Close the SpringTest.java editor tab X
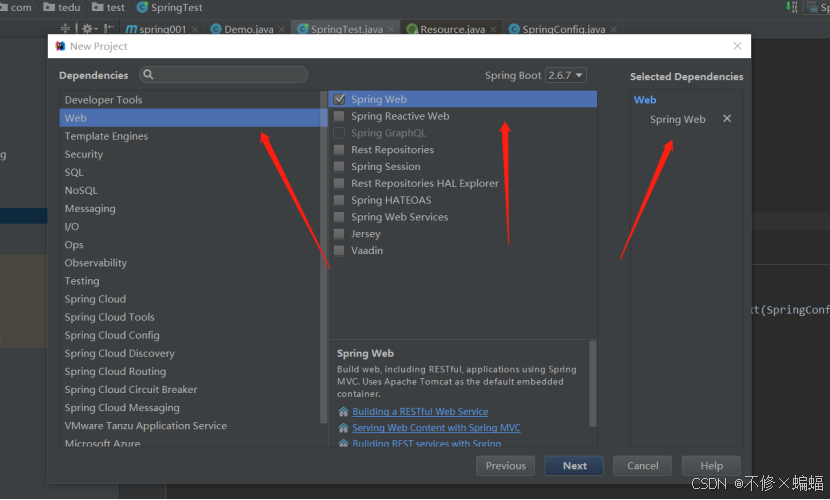 [391, 30]
